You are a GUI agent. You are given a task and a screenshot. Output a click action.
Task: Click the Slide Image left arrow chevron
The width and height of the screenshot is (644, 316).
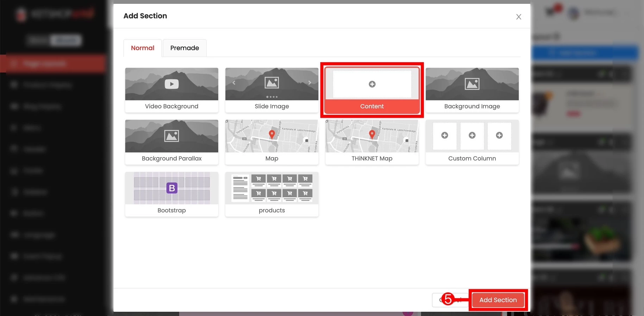tap(234, 83)
